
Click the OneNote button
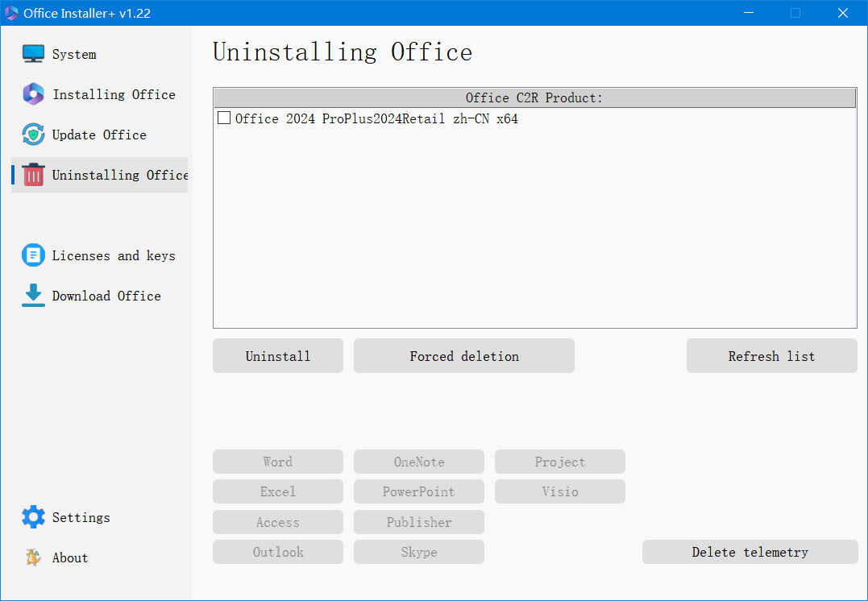(x=419, y=462)
